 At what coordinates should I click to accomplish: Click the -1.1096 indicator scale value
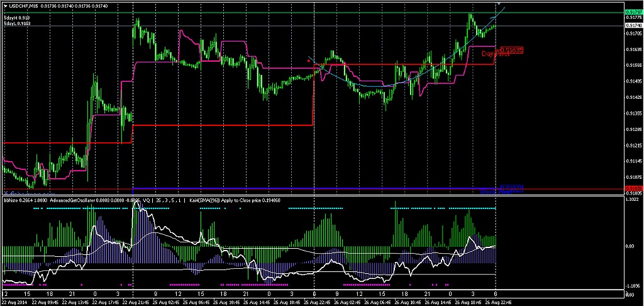click(634, 284)
